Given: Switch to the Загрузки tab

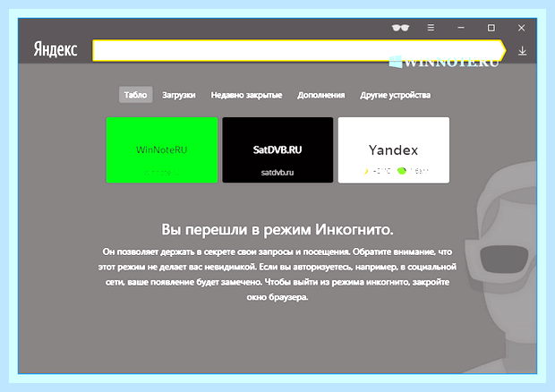Looking at the screenshot, I should 179,95.
